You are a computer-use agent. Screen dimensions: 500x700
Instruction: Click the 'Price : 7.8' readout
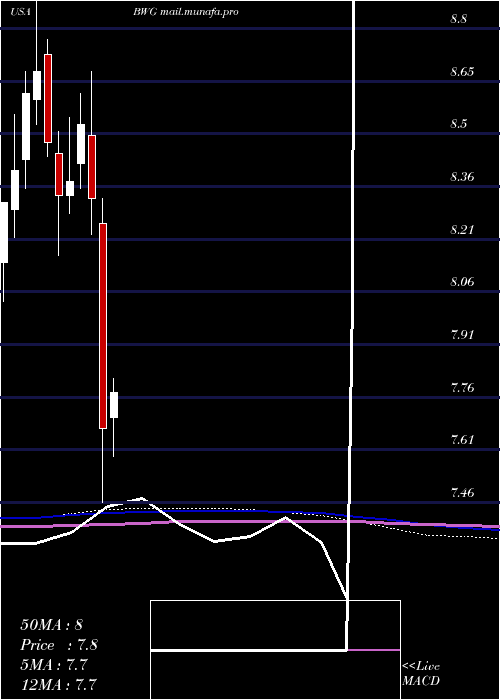click(59, 645)
